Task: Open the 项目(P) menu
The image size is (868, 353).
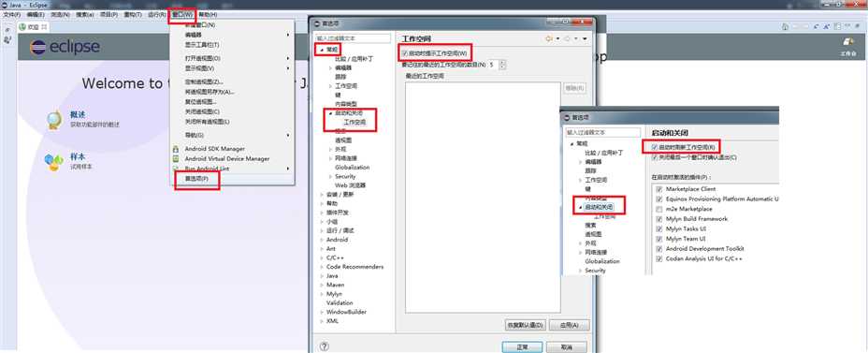Action: pos(108,14)
